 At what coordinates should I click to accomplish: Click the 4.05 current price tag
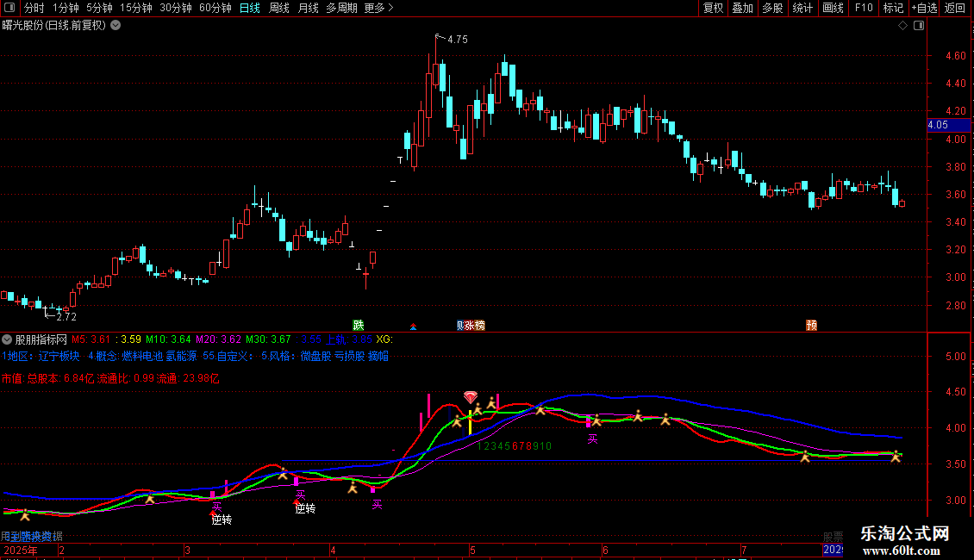948,125
